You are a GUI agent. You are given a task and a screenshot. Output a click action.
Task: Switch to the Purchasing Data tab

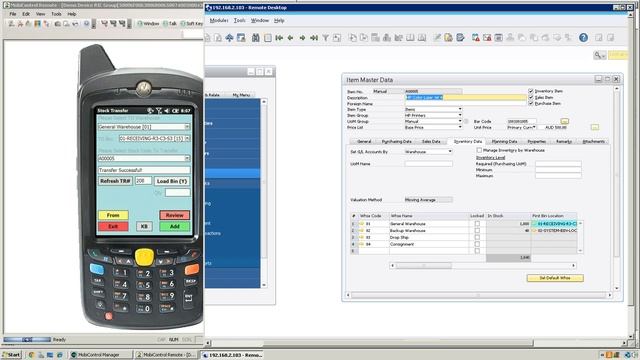pyautogui.click(x=396, y=141)
